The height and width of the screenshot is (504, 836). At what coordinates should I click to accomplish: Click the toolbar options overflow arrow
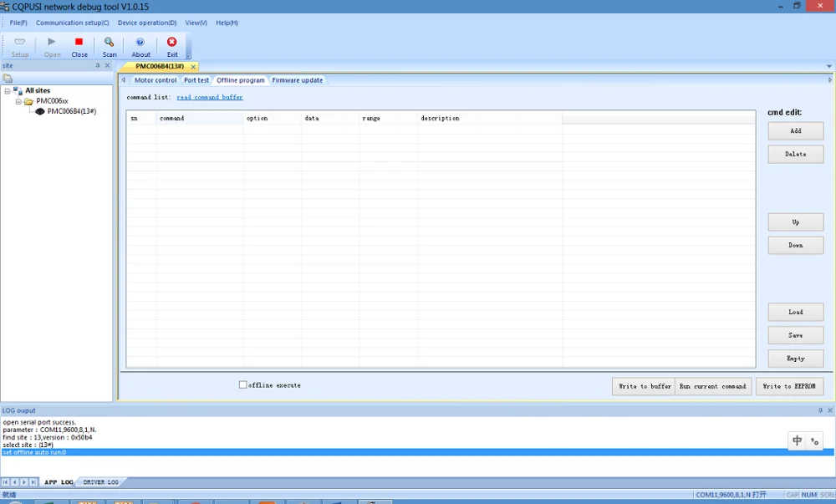[189, 55]
